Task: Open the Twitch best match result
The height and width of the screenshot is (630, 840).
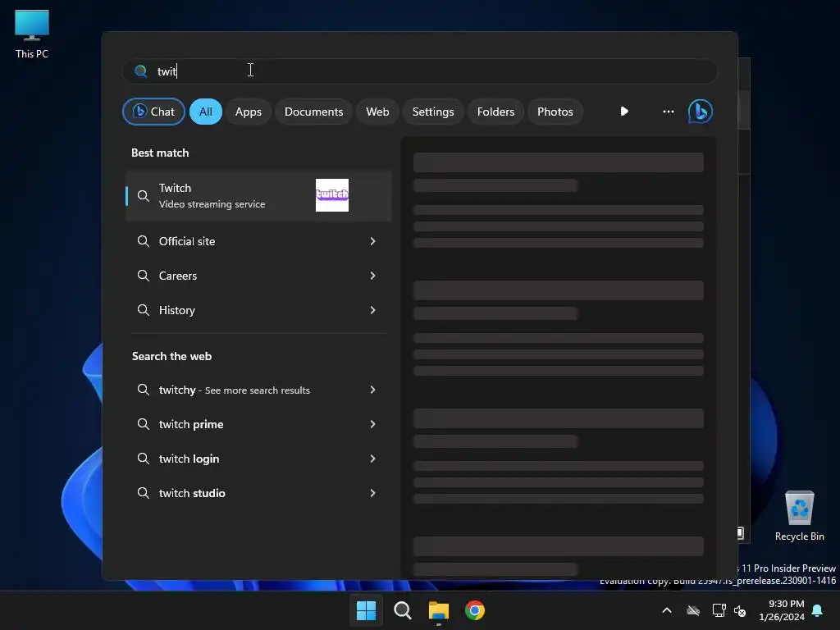Action: point(258,195)
